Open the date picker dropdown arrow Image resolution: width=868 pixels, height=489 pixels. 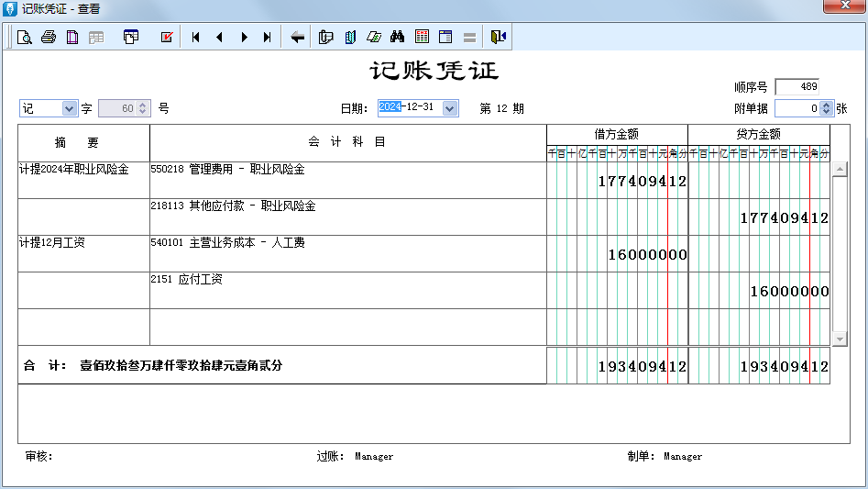point(449,108)
